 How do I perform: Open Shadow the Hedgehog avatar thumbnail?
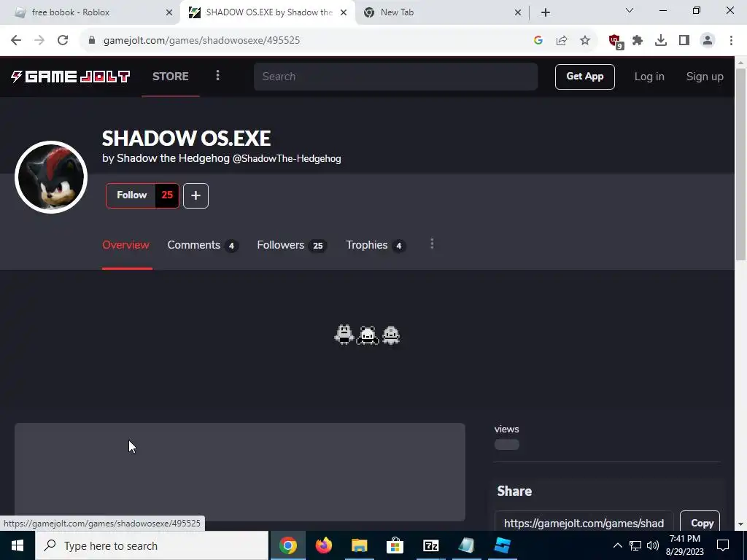(51, 176)
